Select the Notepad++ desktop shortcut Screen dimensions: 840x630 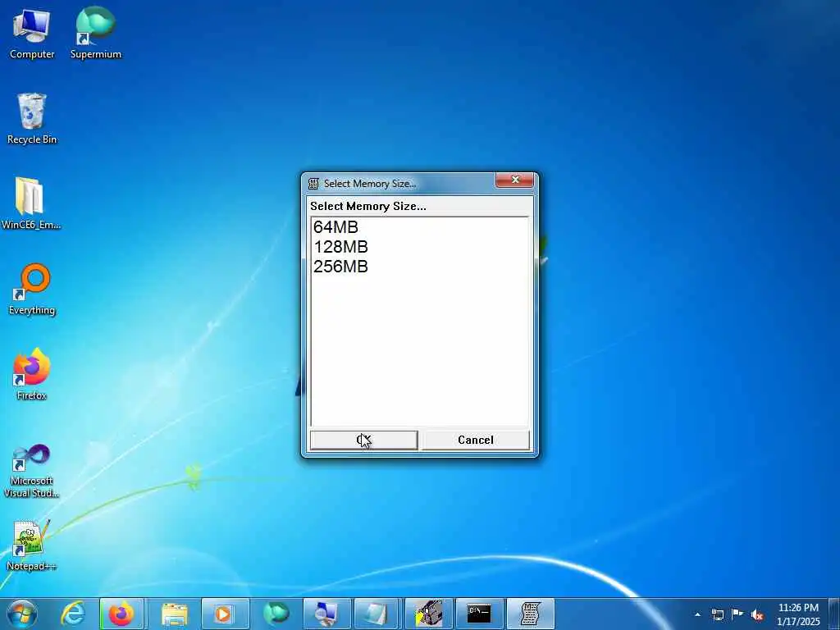(x=30, y=545)
